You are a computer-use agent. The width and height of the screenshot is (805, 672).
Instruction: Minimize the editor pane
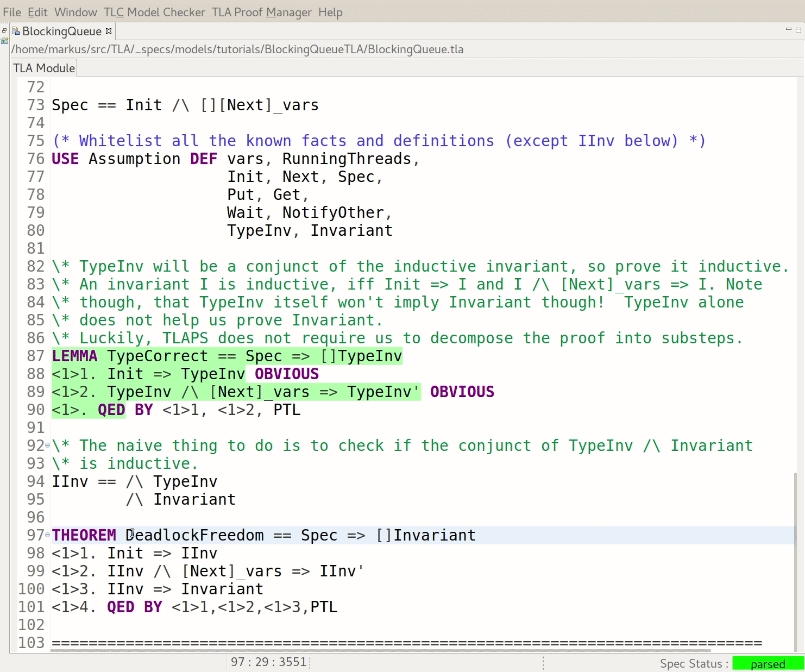788,29
